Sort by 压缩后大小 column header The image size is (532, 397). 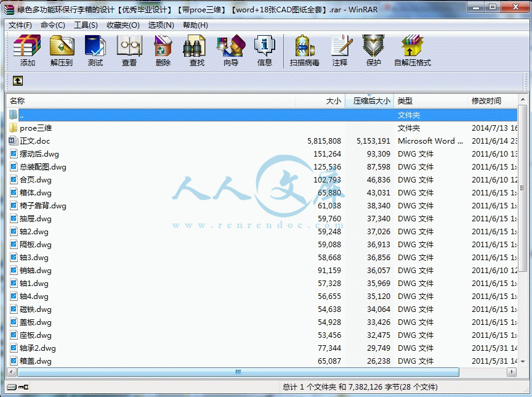(369, 101)
